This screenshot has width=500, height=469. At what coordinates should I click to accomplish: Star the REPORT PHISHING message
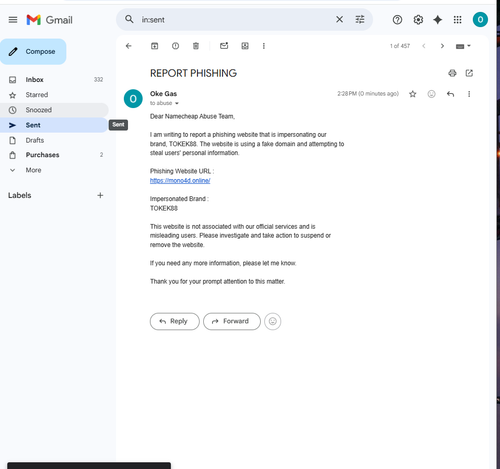(x=413, y=94)
